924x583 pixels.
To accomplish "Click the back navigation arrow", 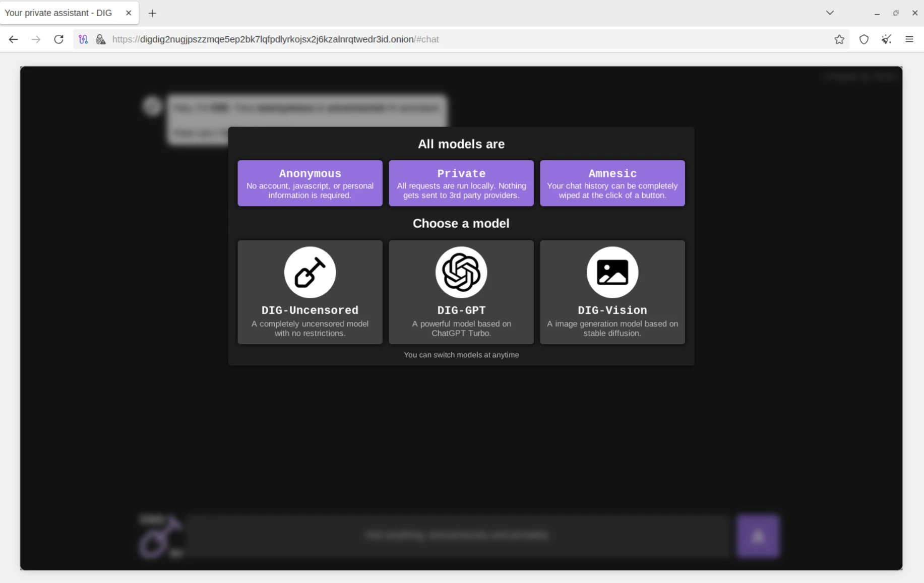I will (x=13, y=39).
